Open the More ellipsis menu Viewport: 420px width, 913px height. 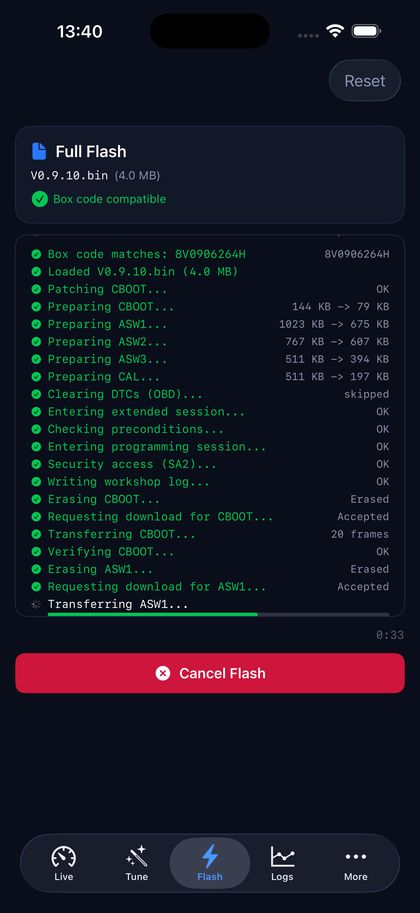click(x=355, y=864)
